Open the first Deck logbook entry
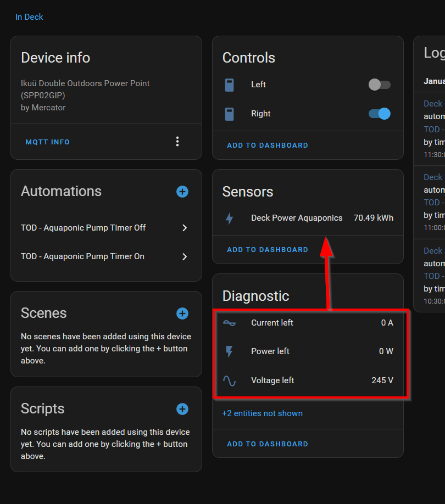The width and height of the screenshot is (445, 504). [x=432, y=103]
